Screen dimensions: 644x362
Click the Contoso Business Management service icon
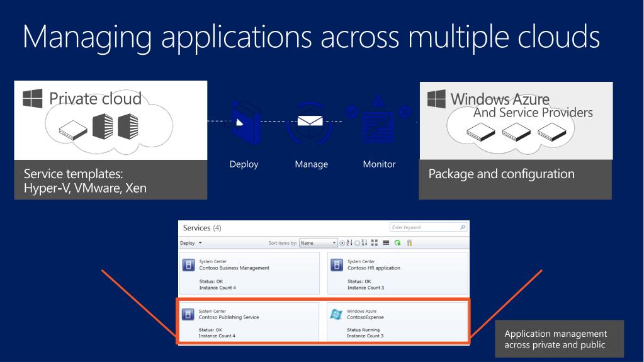(188, 265)
